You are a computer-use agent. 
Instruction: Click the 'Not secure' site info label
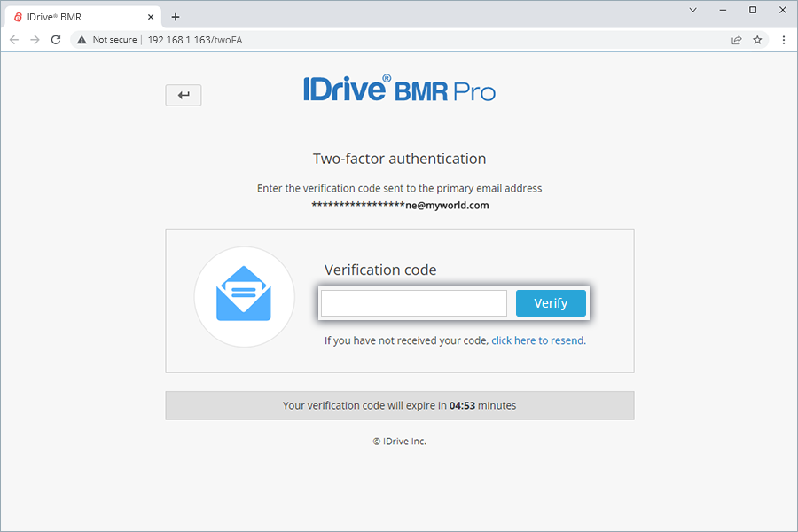point(114,40)
